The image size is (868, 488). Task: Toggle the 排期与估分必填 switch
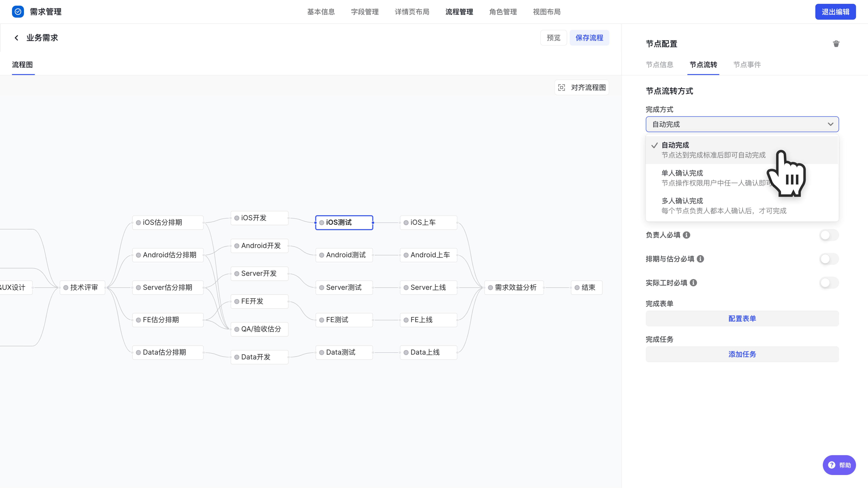click(x=829, y=259)
